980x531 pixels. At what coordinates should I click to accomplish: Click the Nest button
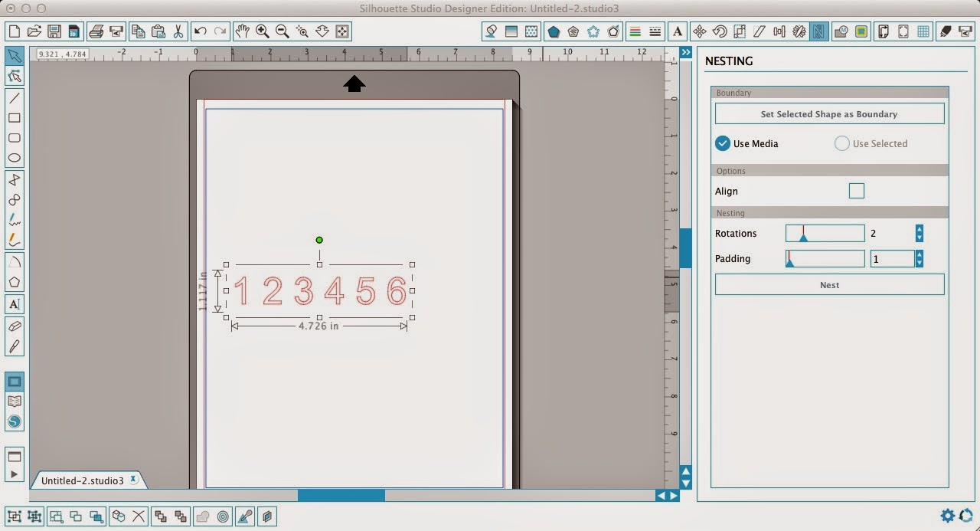[x=829, y=284]
